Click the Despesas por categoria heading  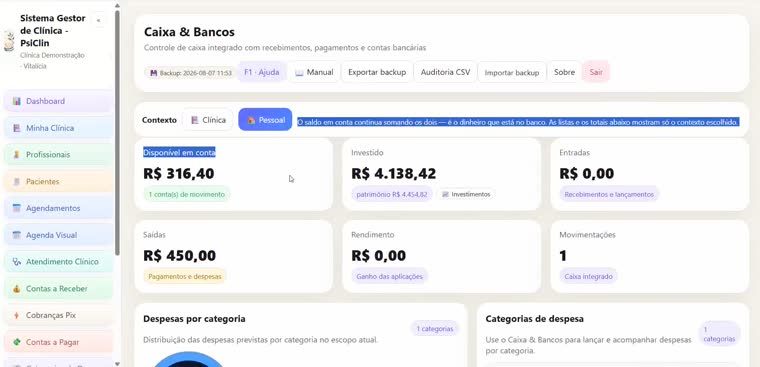pos(194,319)
